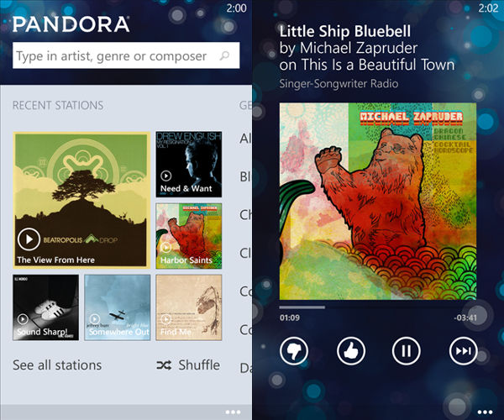The width and height of the screenshot is (504, 420).
Task: Click the Michael Zapruder album artwork
Action: [378, 201]
